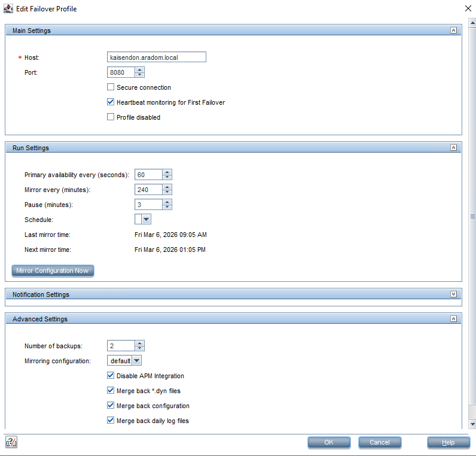Viewport: 476px width, 456px height.
Task: Click the Help button
Action: pos(448,442)
